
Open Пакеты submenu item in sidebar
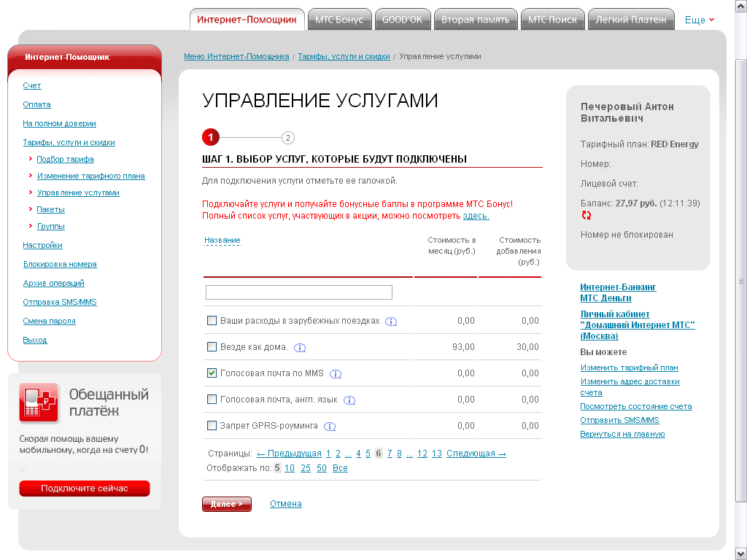[51, 209]
